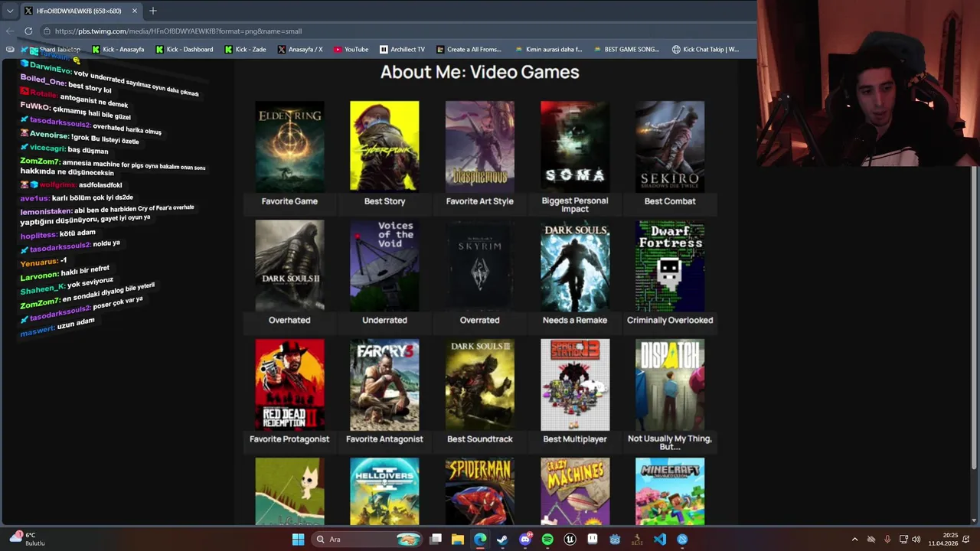This screenshot has width=980, height=551.
Task: Click the 'About Me: Video Games' heading
Action: 480,72
